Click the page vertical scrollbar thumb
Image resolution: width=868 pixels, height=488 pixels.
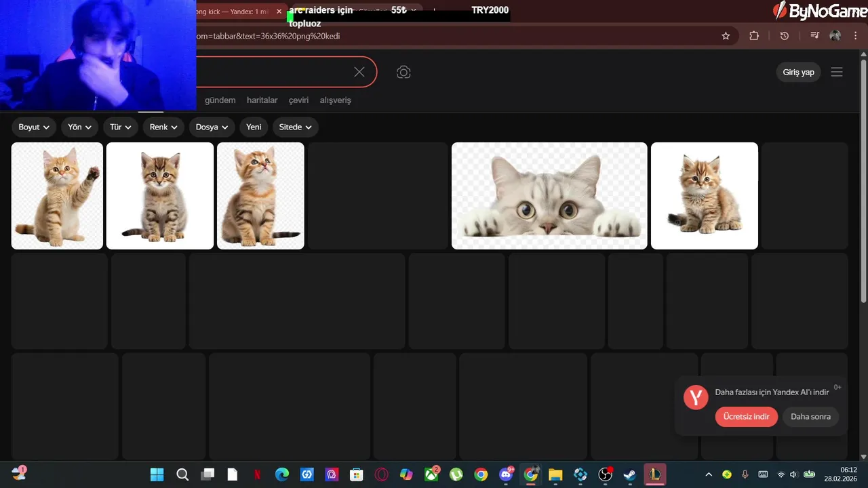[863, 180]
